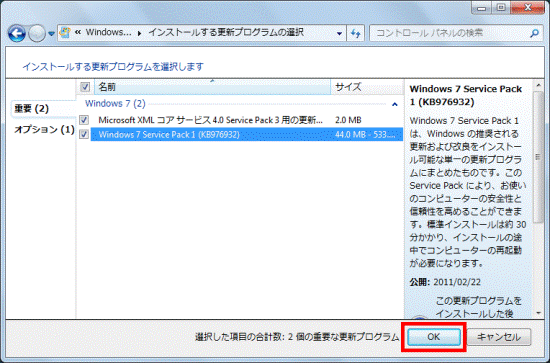Uncheck Windows 7 Service Pack 1 checkbox
Image resolution: width=550 pixels, height=363 pixels.
(x=84, y=134)
